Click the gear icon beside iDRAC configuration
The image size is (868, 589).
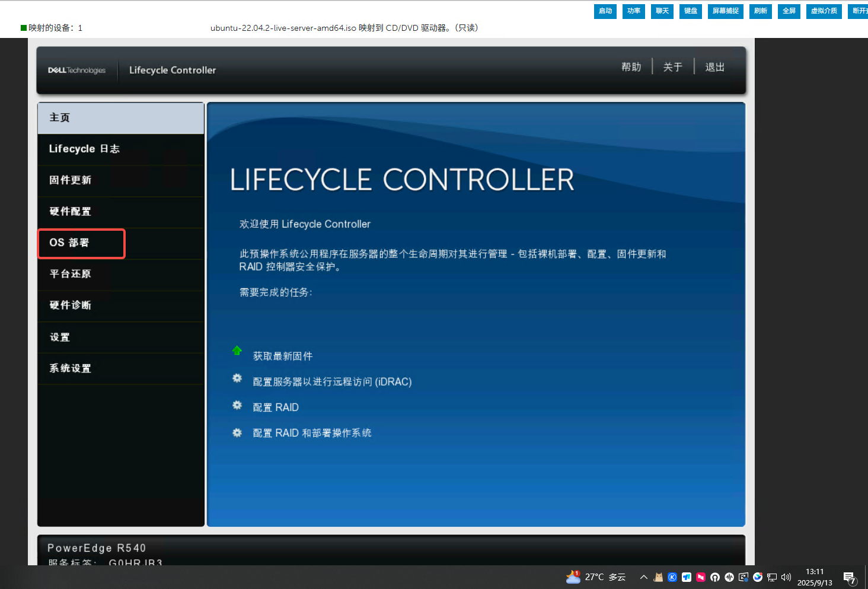[237, 378]
